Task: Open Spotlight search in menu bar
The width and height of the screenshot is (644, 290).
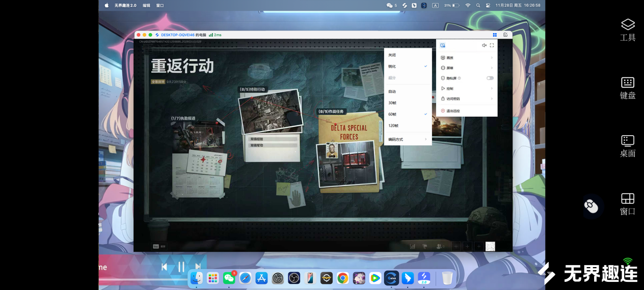Action: pyautogui.click(x=478, y=5)
